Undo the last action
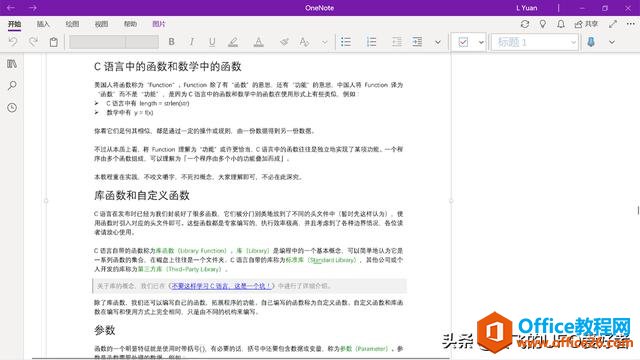This screenshot has width=640, height=360. tap(13, 42)
